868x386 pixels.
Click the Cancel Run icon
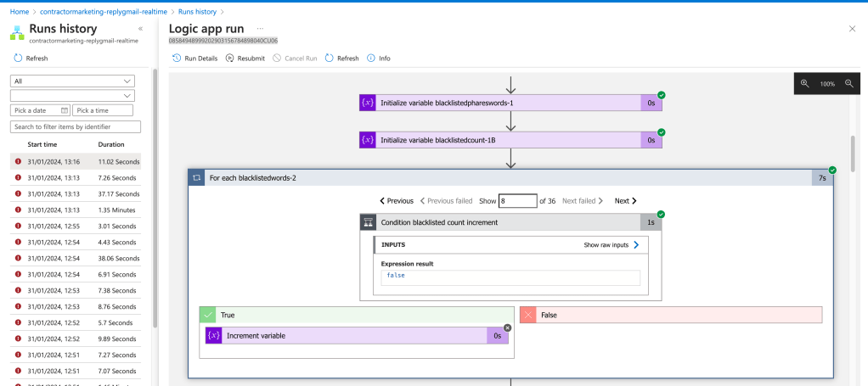coord(278,58)
